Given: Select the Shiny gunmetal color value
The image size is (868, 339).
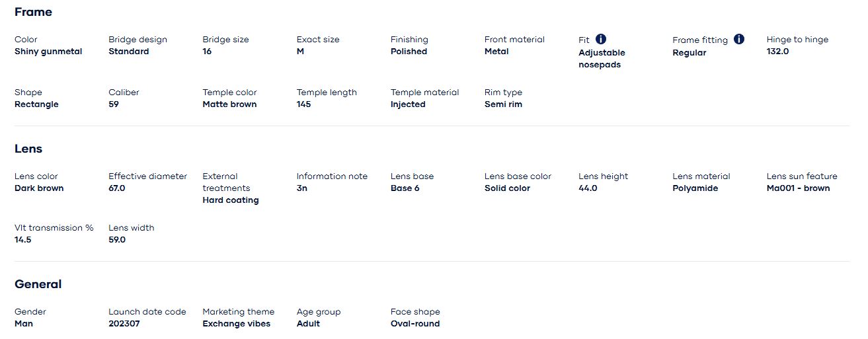Looking at the screenshot, I should pyautogui.click(x=48, y=52).
